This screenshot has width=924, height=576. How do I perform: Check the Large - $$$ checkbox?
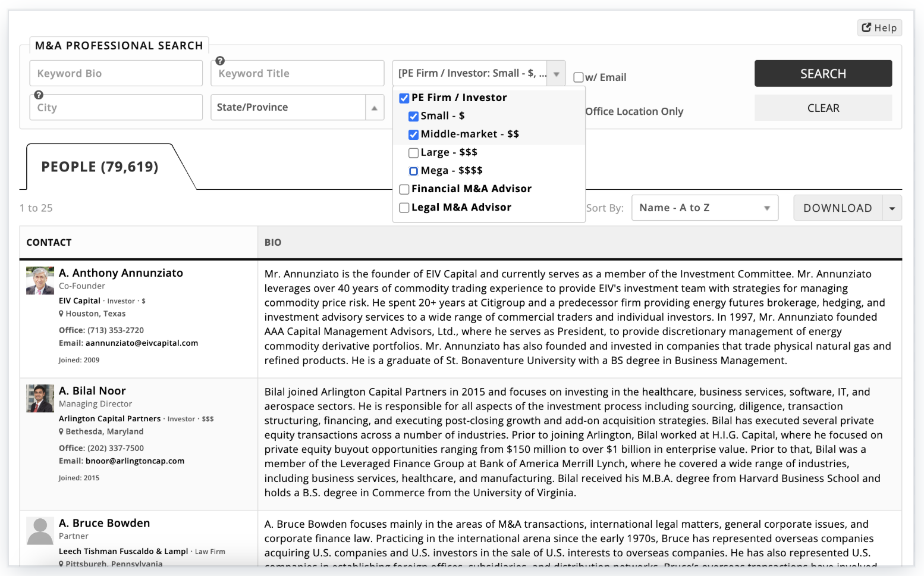413,153
